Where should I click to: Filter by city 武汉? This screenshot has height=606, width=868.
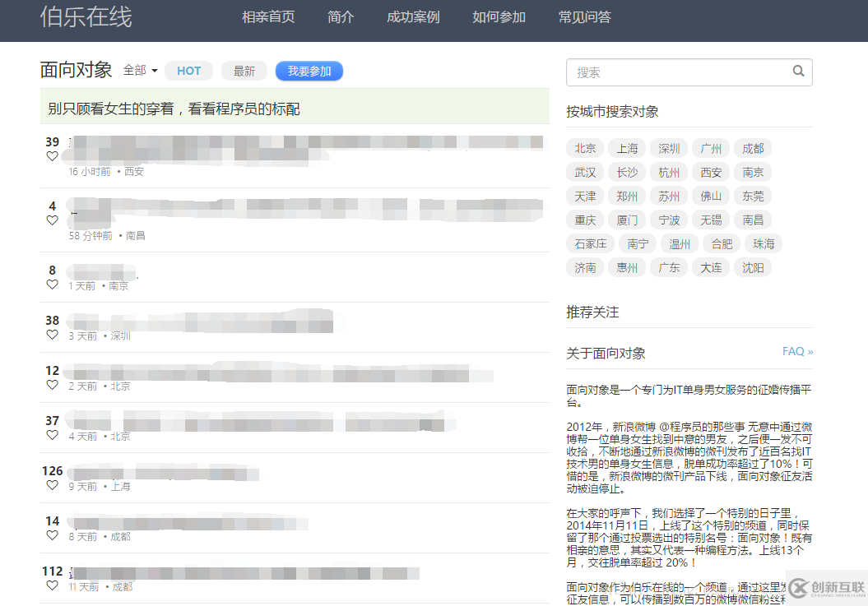(x=585, y=172)
